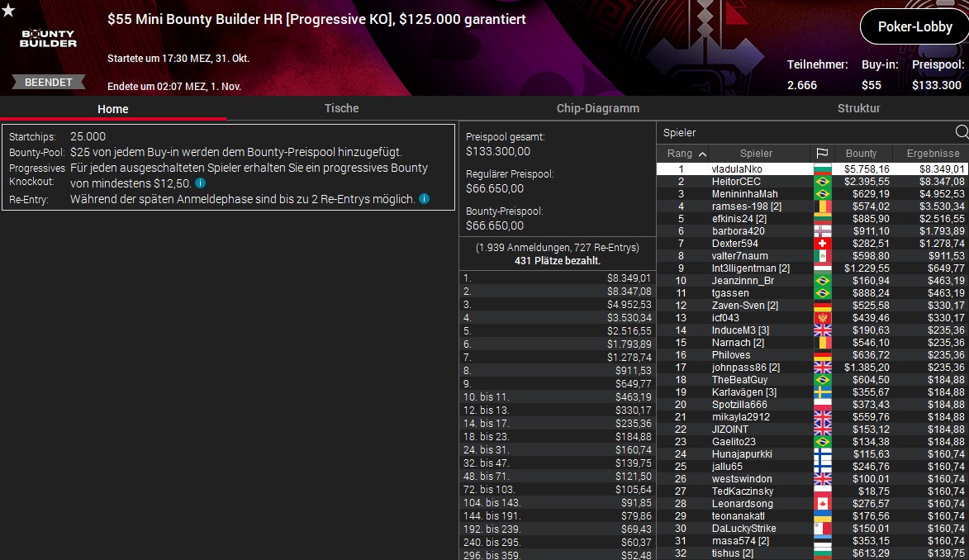
Task: Click the info icon beside Re-Entry text
Action: (x=424, y=198)
